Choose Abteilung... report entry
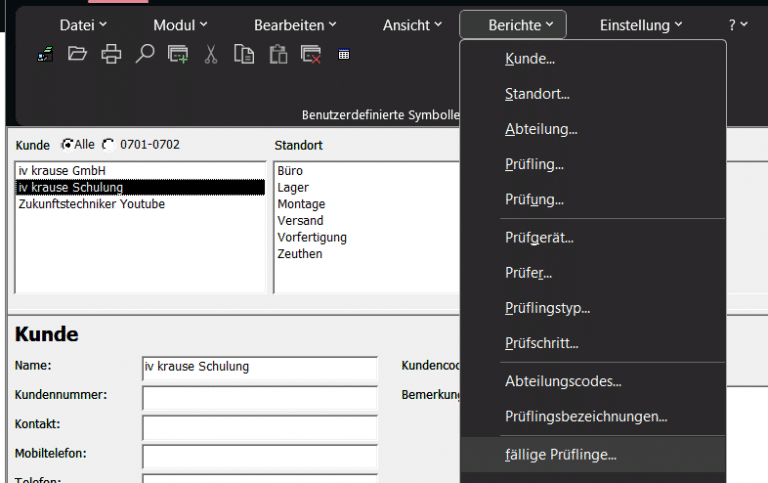This screenshot has width=768, height=483. pyautogui.click(x=593, y=129)
